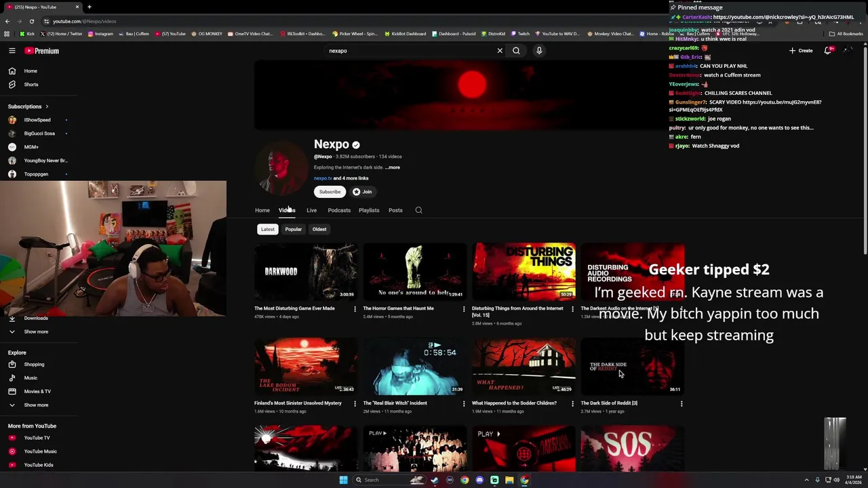Screen dimensions: 868x488
Task: Reload the page in browser
Action: coord(31,21)
